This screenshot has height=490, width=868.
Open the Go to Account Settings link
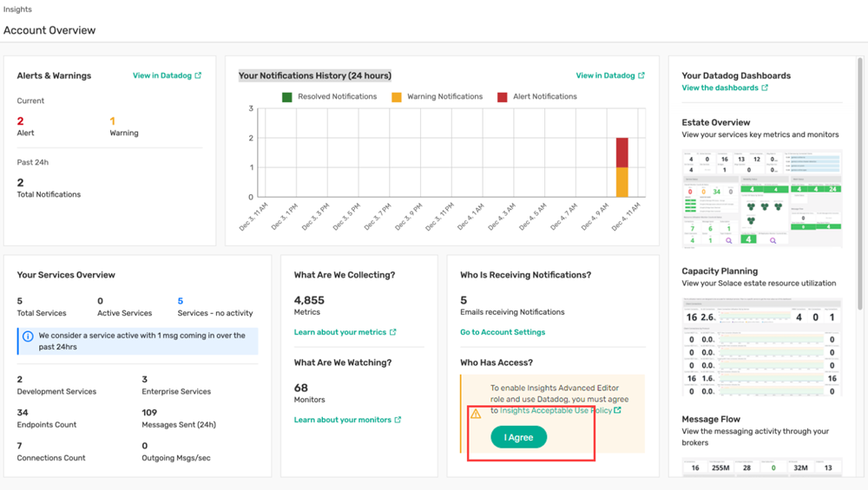pyautogui.click(x=503, y=332)
